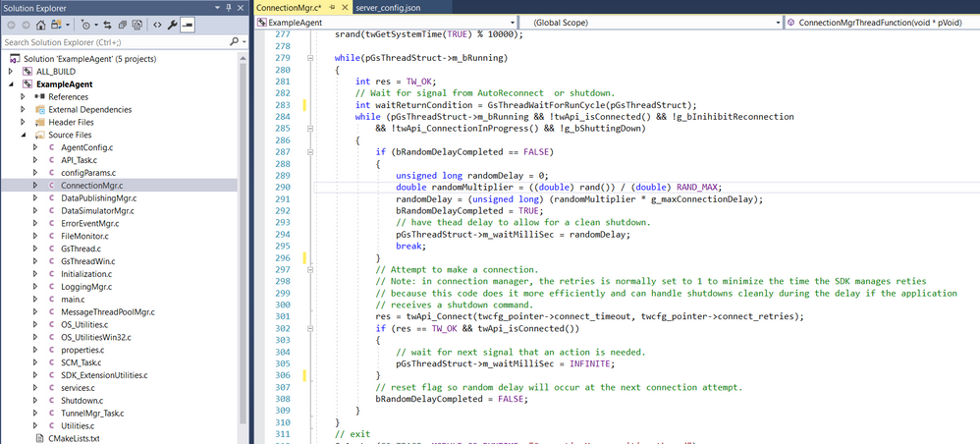Expand the References node
980x444 pixels.
pyautogui.click(x=24, y=97)
